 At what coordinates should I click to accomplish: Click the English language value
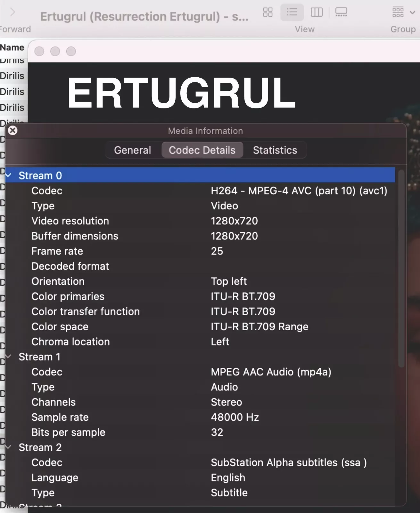(x=228, y=477)
